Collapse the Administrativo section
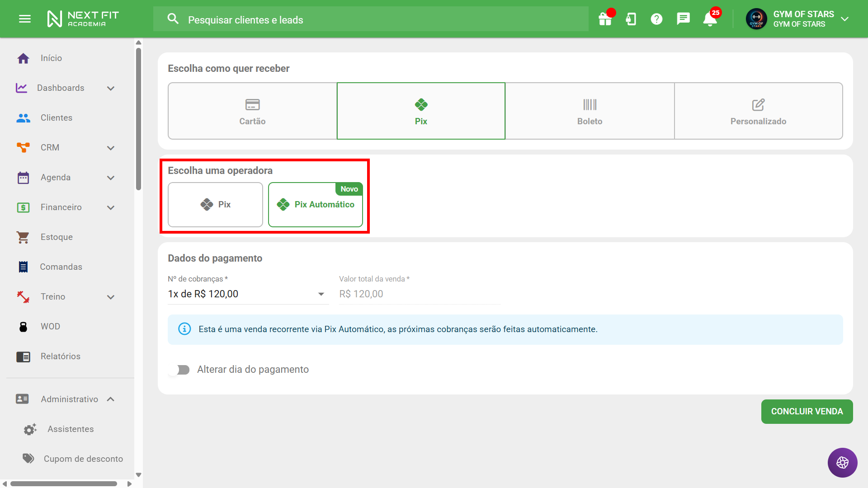 click(111, 399)
